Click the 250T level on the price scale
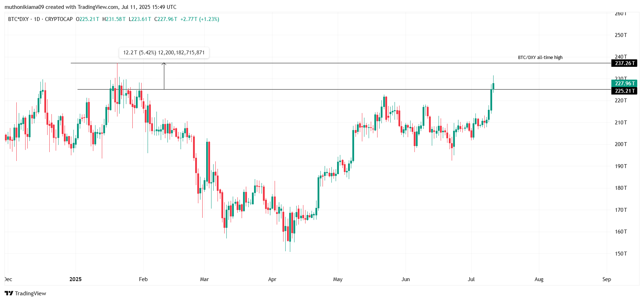 (x=621, y=35)
